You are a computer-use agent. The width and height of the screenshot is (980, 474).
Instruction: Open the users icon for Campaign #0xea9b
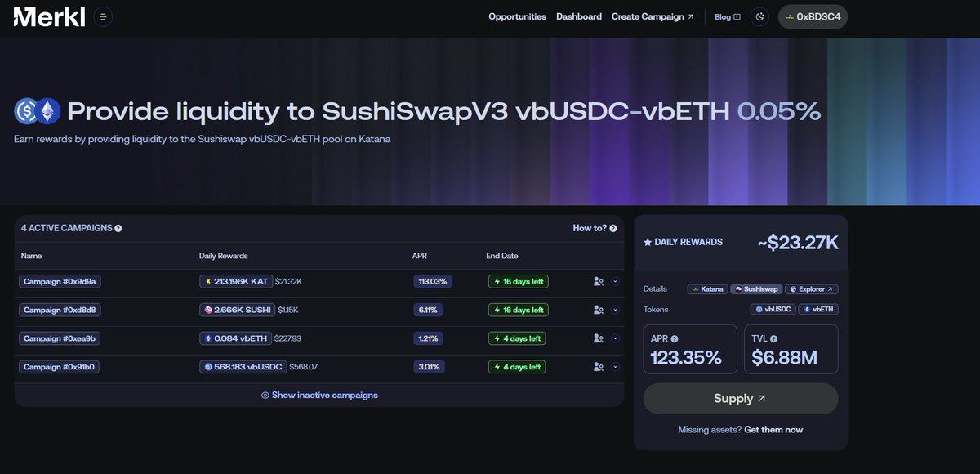coord(598,338)
